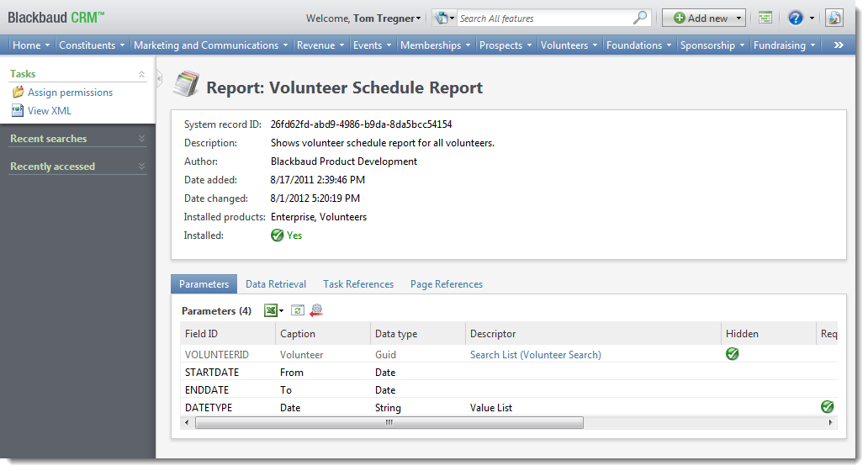Click the page designer icon at top right
Screen dimensions: 868x471
(834, 18)
